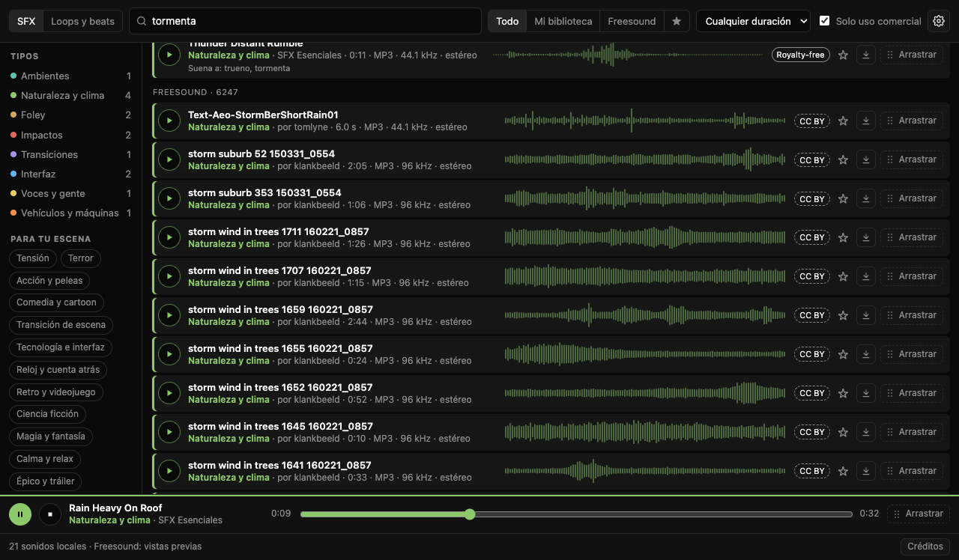Play storm wind in trees 1641 sound

pos(169,471)
